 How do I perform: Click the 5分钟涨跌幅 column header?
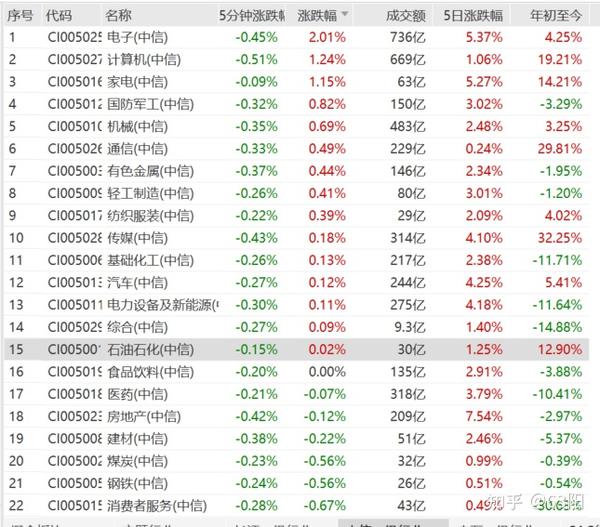(251, 16)
